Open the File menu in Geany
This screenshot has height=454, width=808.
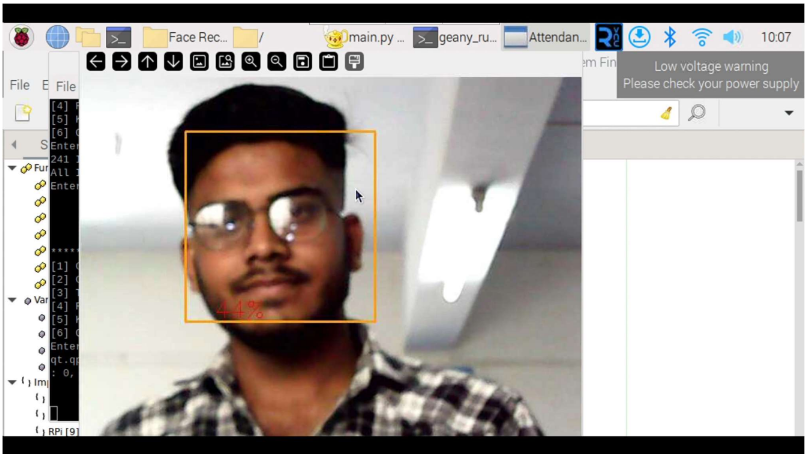click(20, 85)
